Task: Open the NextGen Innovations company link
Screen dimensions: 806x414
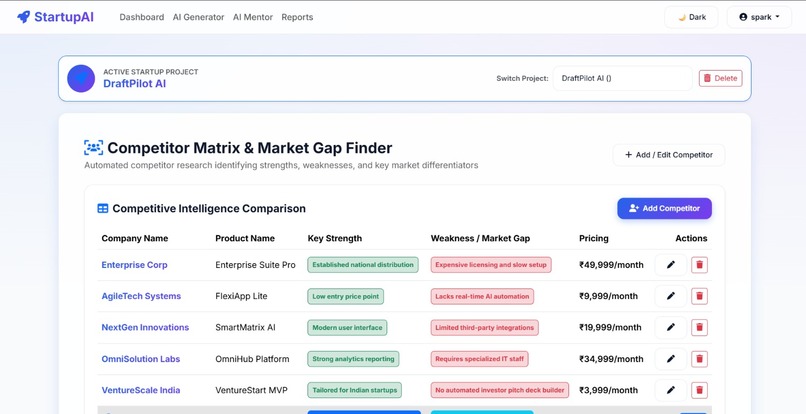Action: (145, 328)
